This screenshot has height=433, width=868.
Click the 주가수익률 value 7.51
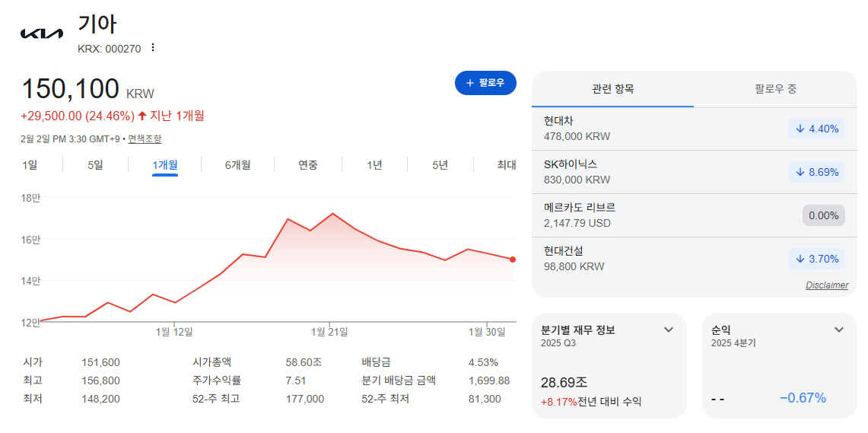coord(296,381)
